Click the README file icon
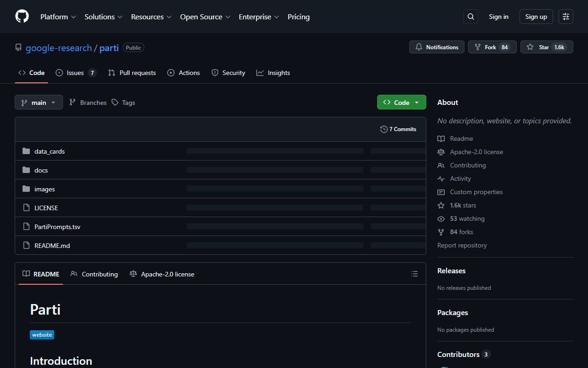 click(26, 245)
